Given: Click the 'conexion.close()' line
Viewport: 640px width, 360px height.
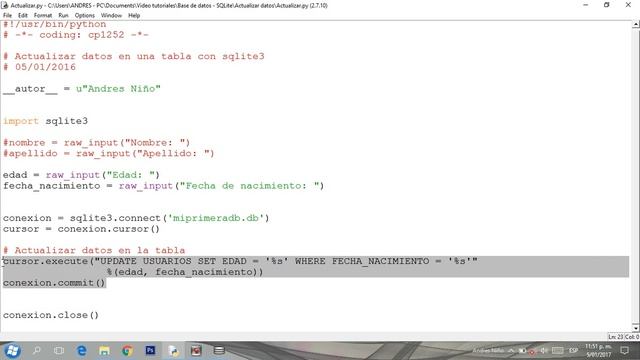Looking at the screenshot, I should (51, 315).
